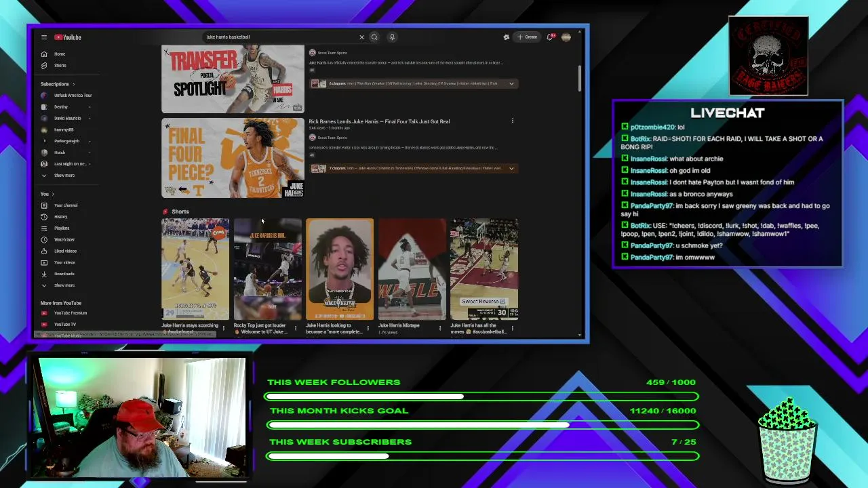Viewport: 868px width, 488px height.
Task: Open the YouTube hamburger guide menu
Action: (x=44, y=37)
